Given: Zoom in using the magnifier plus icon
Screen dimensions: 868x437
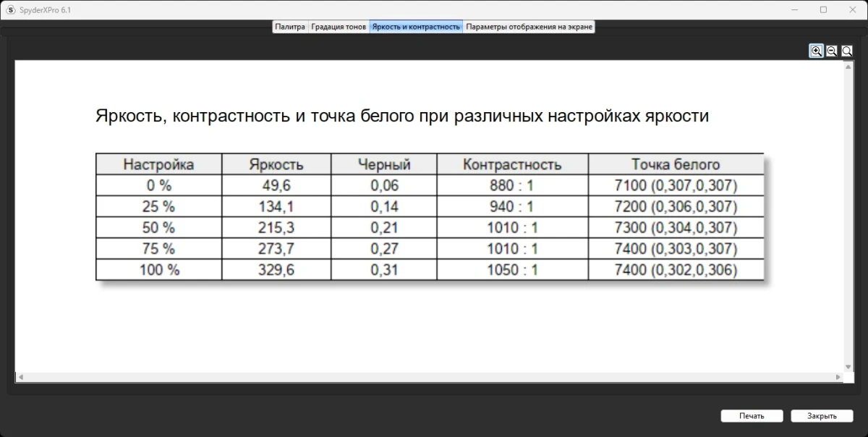Looking at the screenshot, I should 816,51.
